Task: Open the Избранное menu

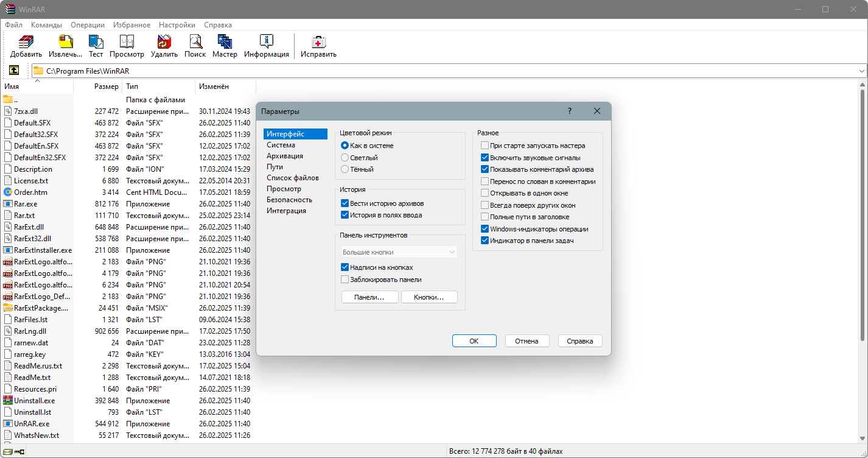Action: pyautogui.click(x=131, y=25)
